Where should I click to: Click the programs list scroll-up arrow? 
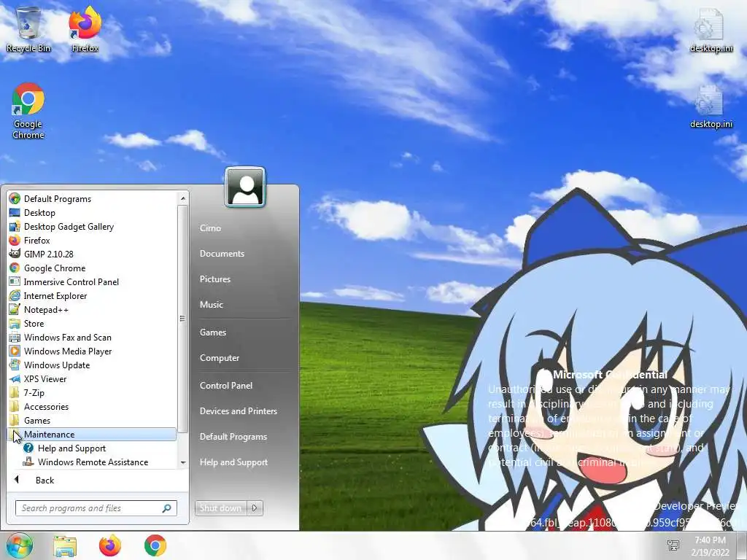tap(183, 198)
